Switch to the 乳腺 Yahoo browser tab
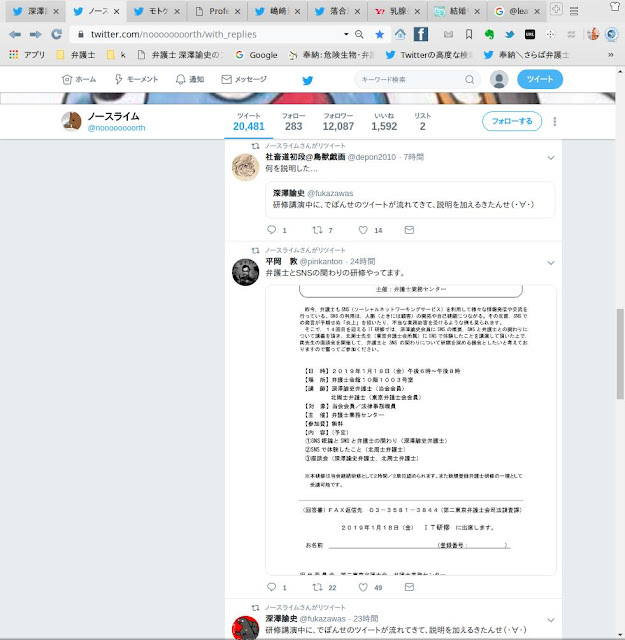The height and width of the screenshot is (640, 625). 397,11
